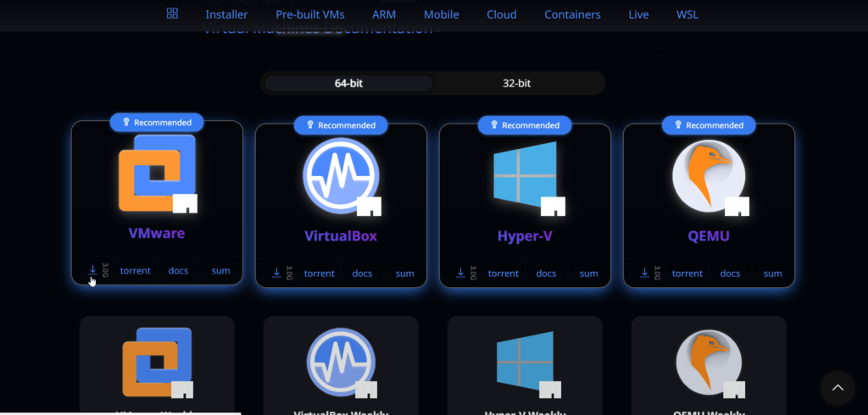Open the Cloud navigation item
This screenshot has height=415, width=868.
pyautogui.click(x=502, y=14)
